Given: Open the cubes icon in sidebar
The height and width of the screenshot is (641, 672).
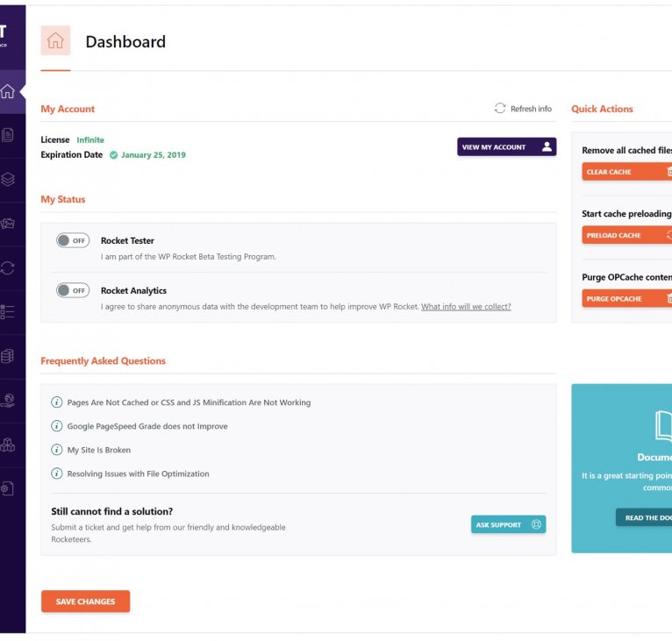Looking at the screenshot, I should 8,445.
